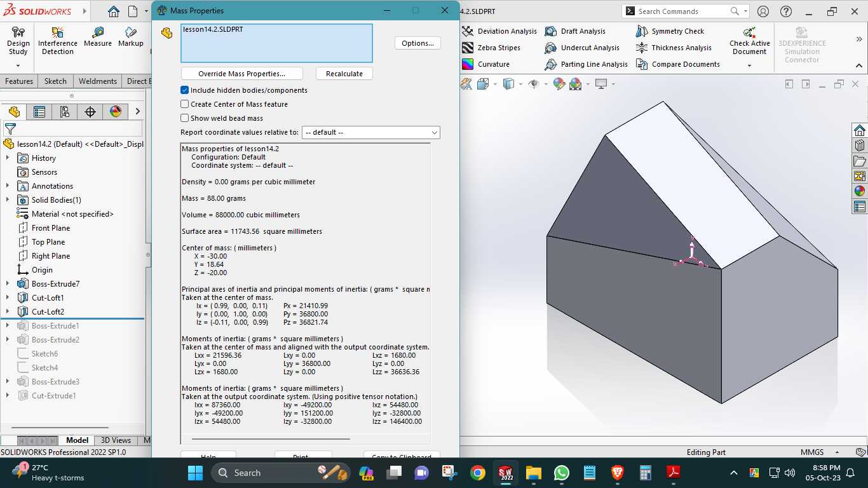Click the feature tree filter icon
The height and width of the screenshot is (488, 868).
pos(10,129)
